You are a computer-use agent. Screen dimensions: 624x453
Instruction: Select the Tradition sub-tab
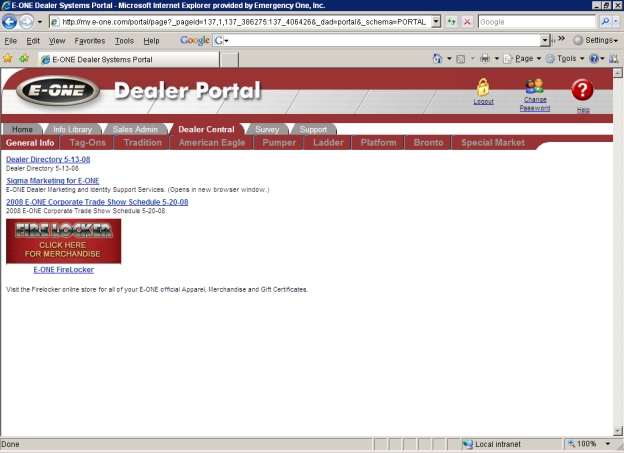tap(142, 143)
